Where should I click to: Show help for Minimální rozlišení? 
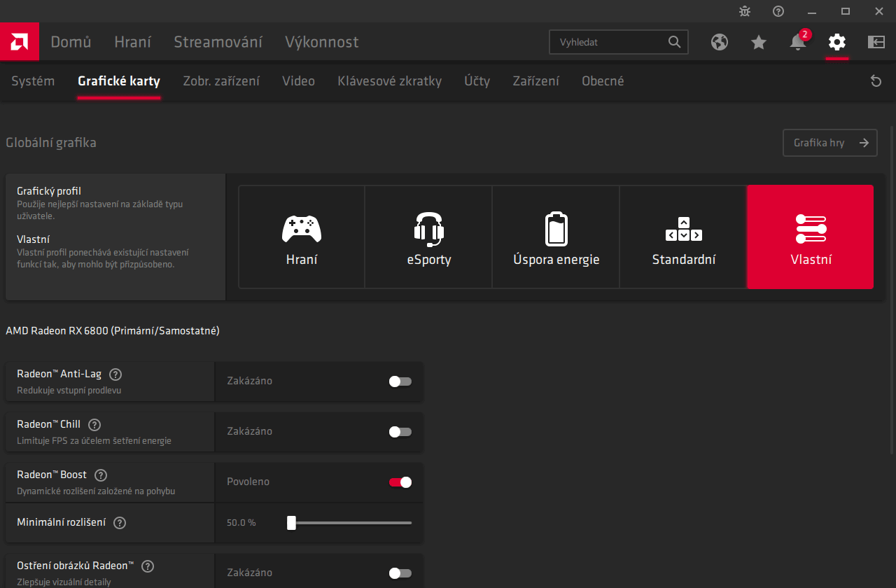click(x=120, y=522)
